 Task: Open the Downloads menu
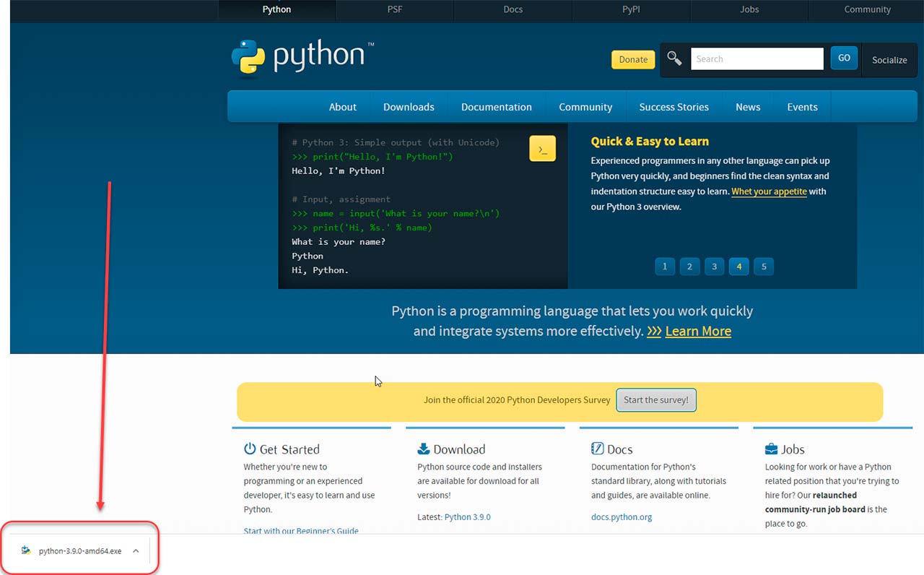[409, 107]
